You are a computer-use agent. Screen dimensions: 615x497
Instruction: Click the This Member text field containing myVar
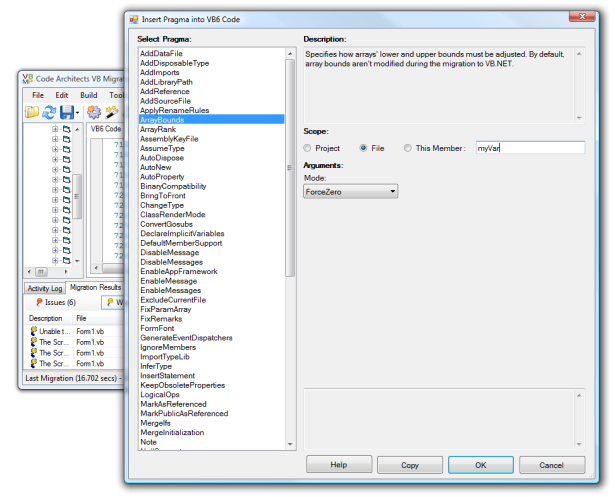[530, 148]
